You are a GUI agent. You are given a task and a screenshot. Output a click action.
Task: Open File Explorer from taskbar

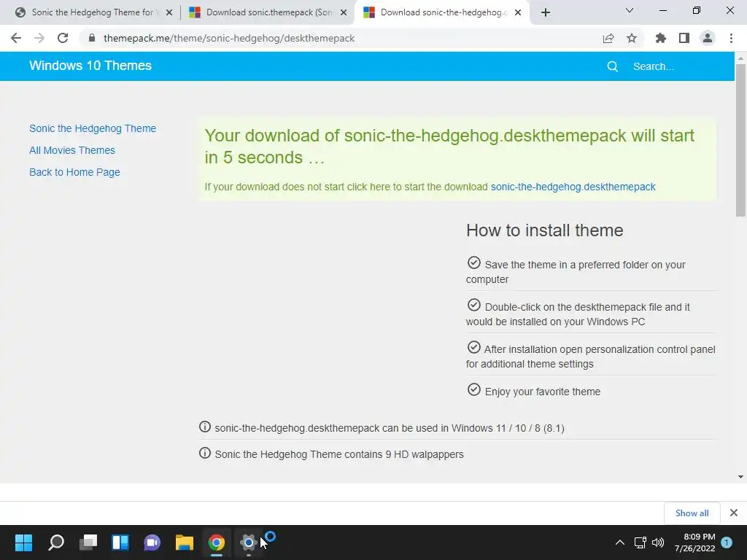tap(184, 542)
